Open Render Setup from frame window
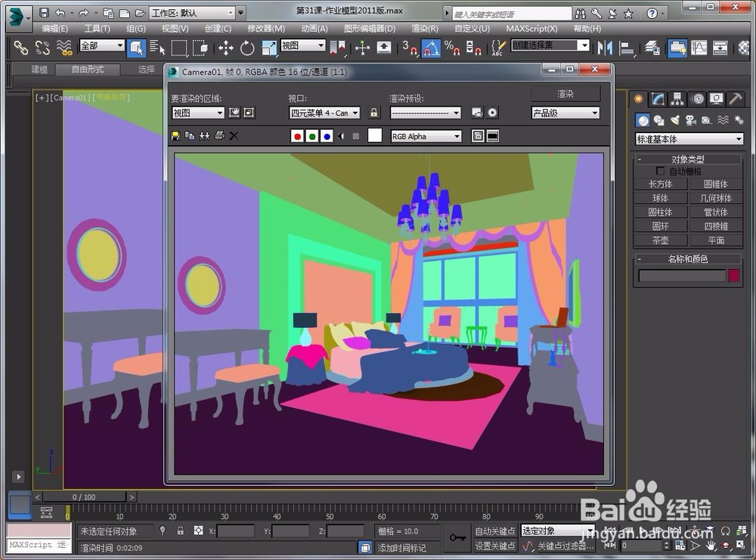 coord(477,113)
